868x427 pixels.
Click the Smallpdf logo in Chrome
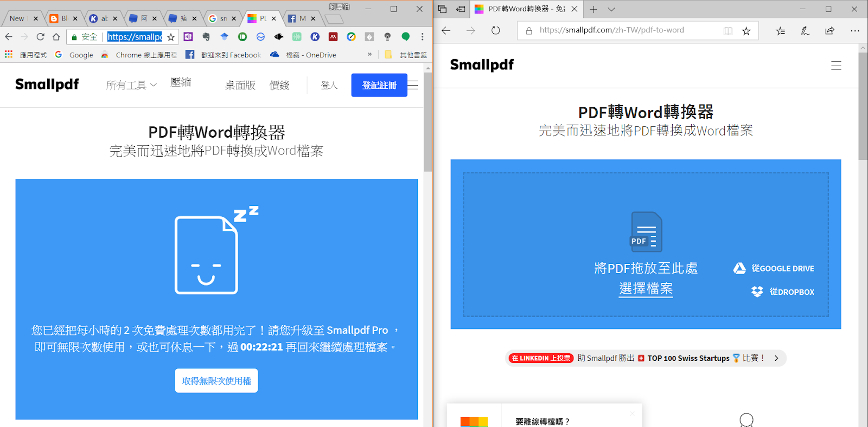point(47,85)
